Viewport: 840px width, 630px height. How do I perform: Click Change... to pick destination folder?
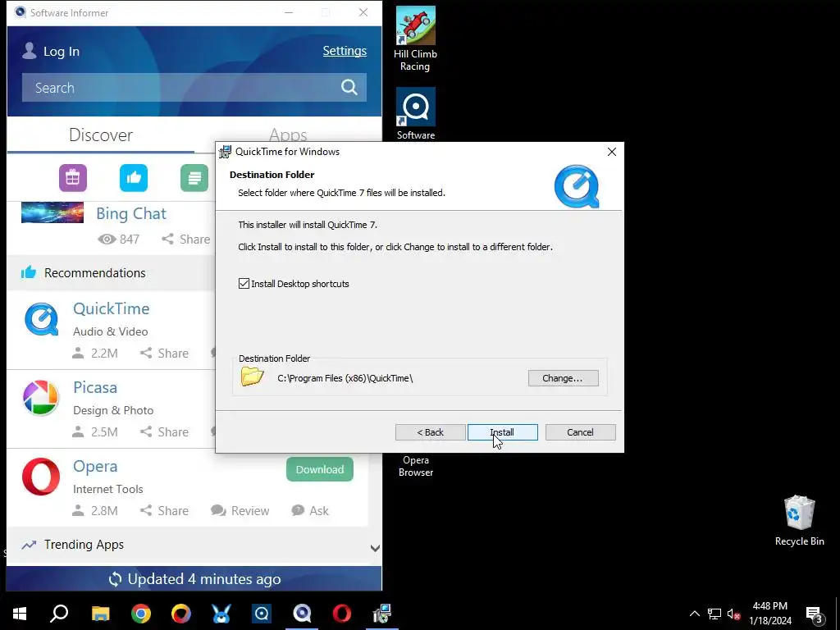pos(563,378)
